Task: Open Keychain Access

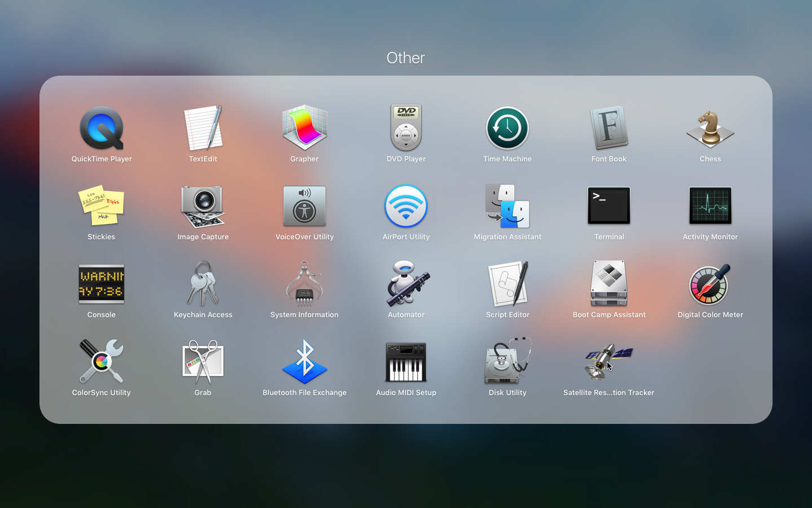Action: tap(203, 284)
